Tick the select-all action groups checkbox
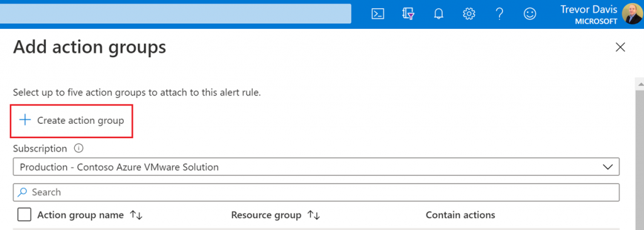This screenshot has width=644, height=230. [x=25, y=215]
